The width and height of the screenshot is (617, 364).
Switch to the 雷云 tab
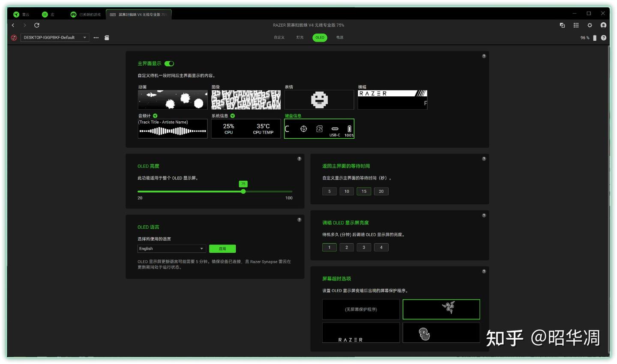(21, 15)
